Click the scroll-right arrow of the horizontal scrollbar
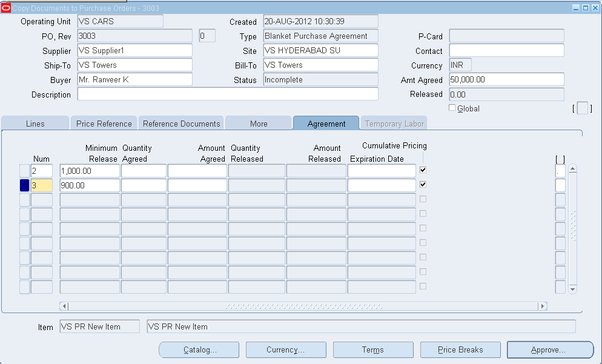Screen dimensions: 602x364 [542, 307]
